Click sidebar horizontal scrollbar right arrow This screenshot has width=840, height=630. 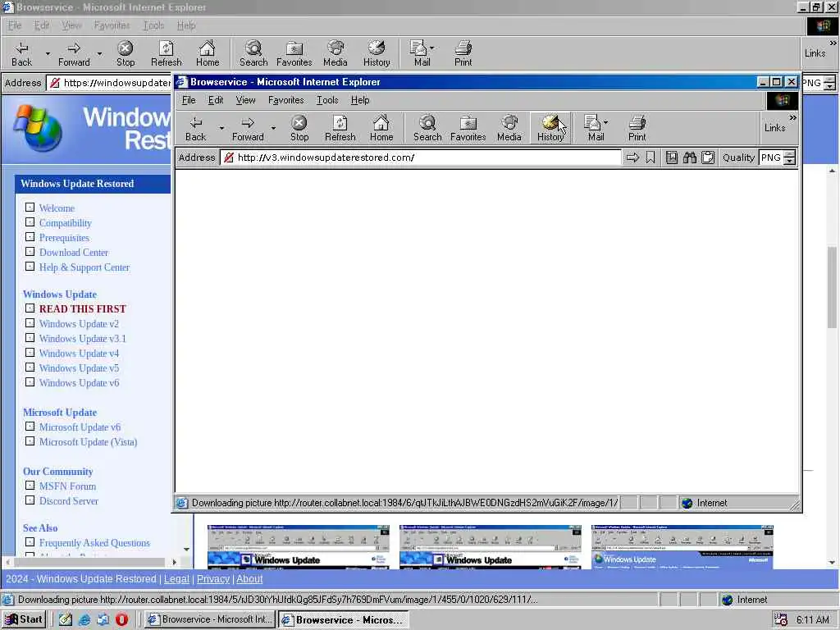174,562
